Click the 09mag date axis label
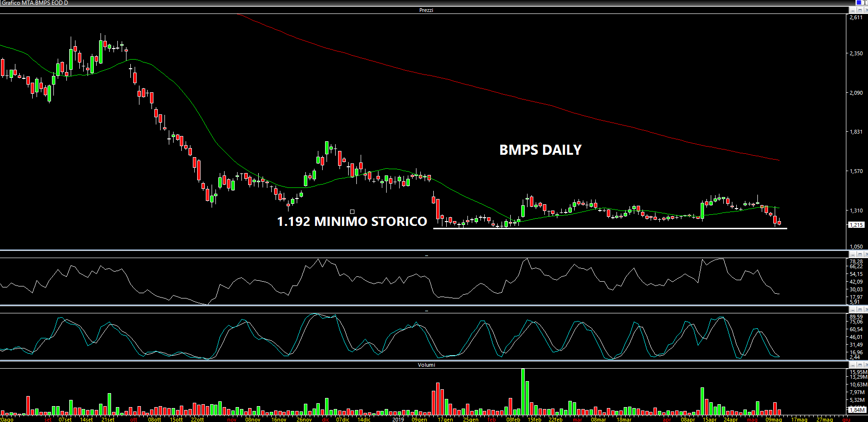Screen dimensions: 868x422 (x=773, y=419)
